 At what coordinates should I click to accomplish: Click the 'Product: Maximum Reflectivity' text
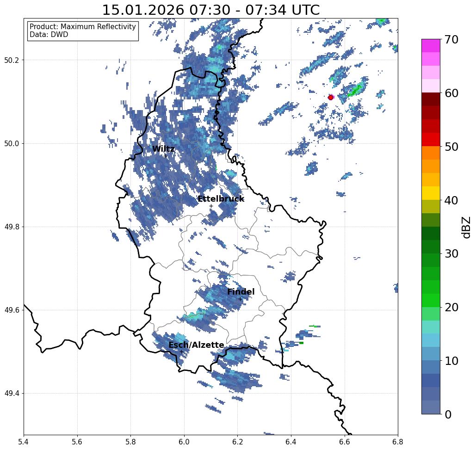tap(82, 27)
